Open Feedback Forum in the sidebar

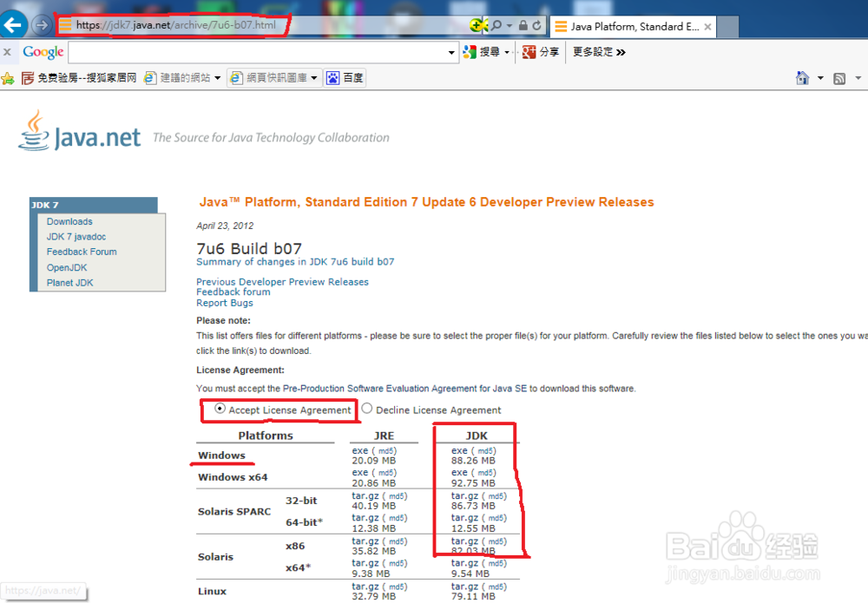coord(82,252)
